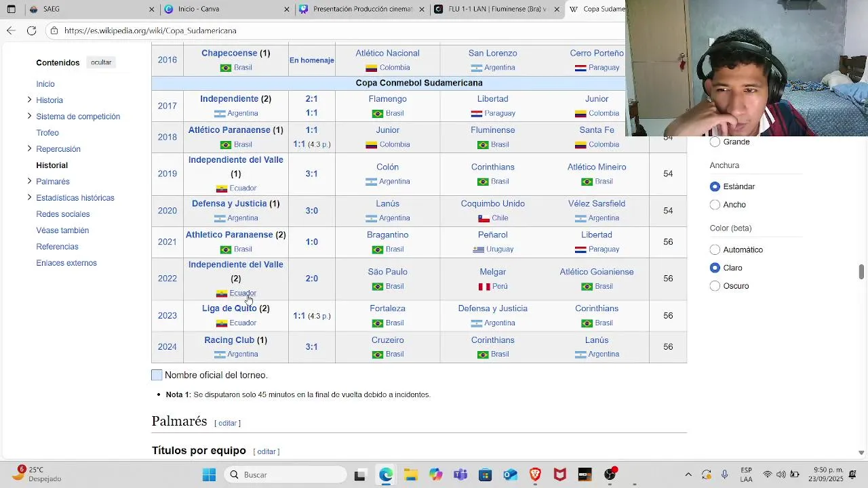Image resolution: width=868 pixels, height=488 pixels.
Task: Open site information icon beside the URL
Action: pos(54,30)
